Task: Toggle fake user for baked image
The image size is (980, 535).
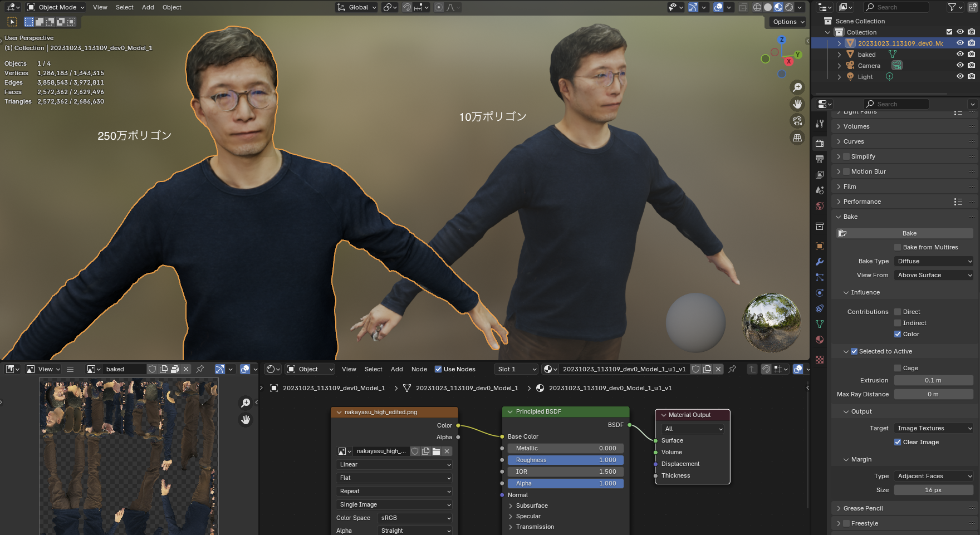Action: tap(152, 369)
